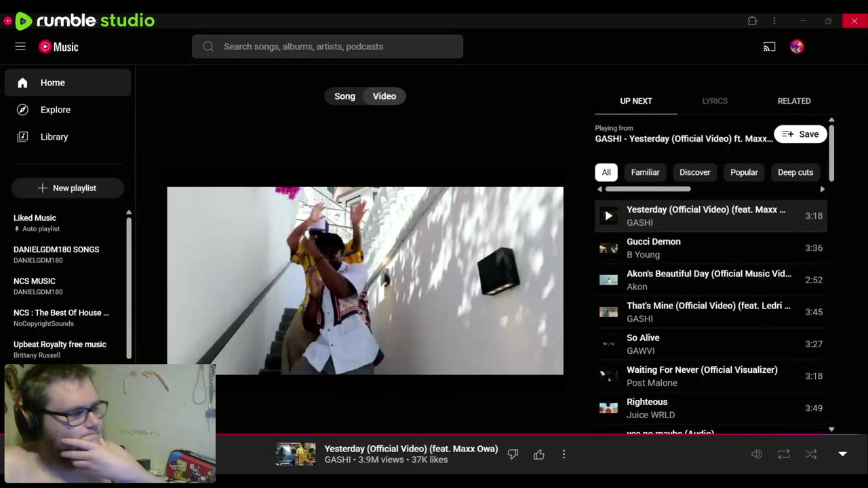Image resolution: width=868 pixels, height=488 pixels.
Task: Like the current song with thumbs up
Action: (x=539, y=454)
